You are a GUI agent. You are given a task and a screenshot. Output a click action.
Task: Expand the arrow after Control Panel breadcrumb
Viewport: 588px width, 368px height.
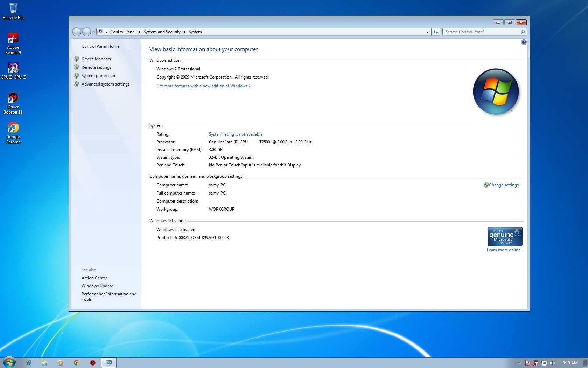(139, 32)
